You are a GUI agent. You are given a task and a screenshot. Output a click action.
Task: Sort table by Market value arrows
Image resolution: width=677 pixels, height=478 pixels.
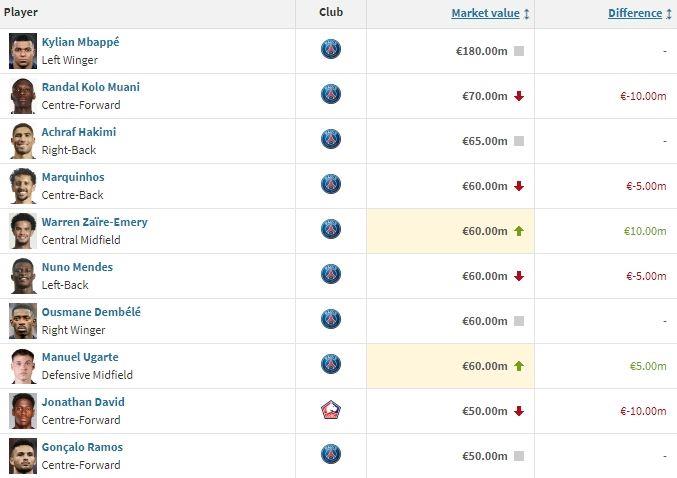click(527, 14)
